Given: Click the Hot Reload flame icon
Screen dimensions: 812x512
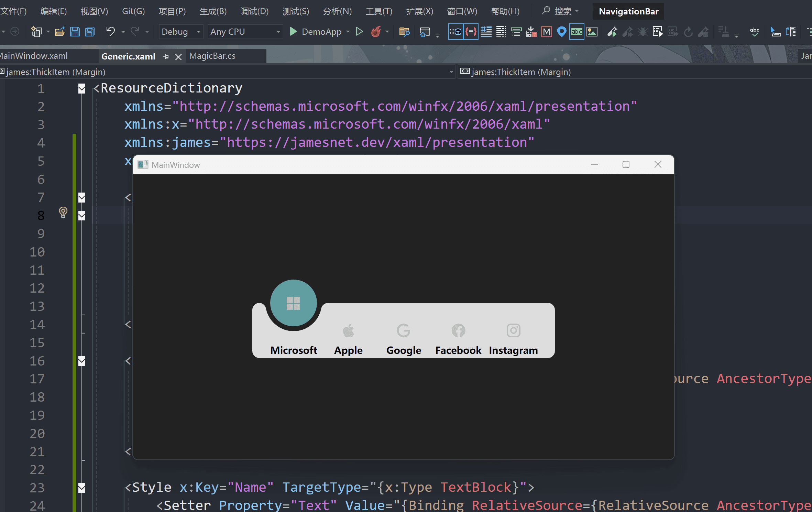Looking at the screenshot, I should pyautogui.click(x=376, y=32).
